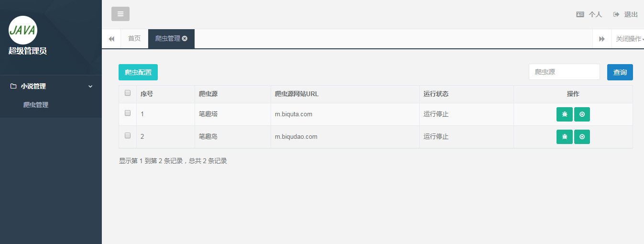The width and height of the screenshot is (644, 244).
Task: Check the checkbox for row 笔趣塔
Action: (x=128, y=113)
